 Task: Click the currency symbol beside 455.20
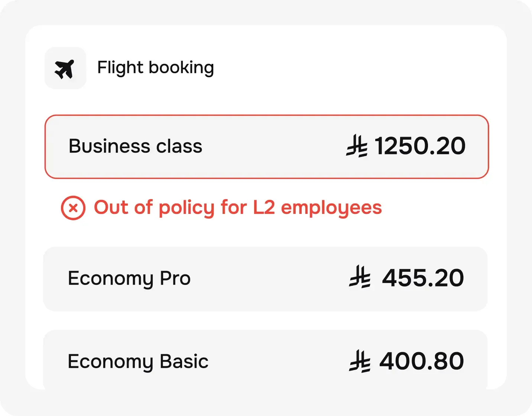[360, 277]
